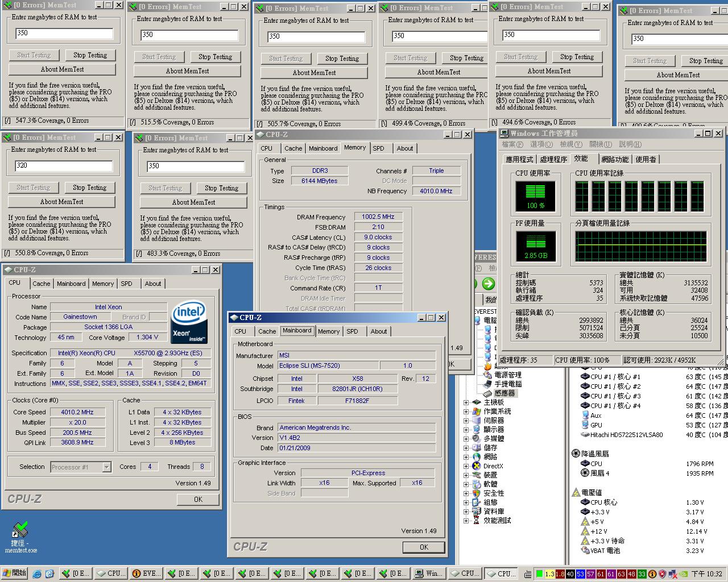Click the green forward arrow in EVEREST toolbar

(488, 284)
